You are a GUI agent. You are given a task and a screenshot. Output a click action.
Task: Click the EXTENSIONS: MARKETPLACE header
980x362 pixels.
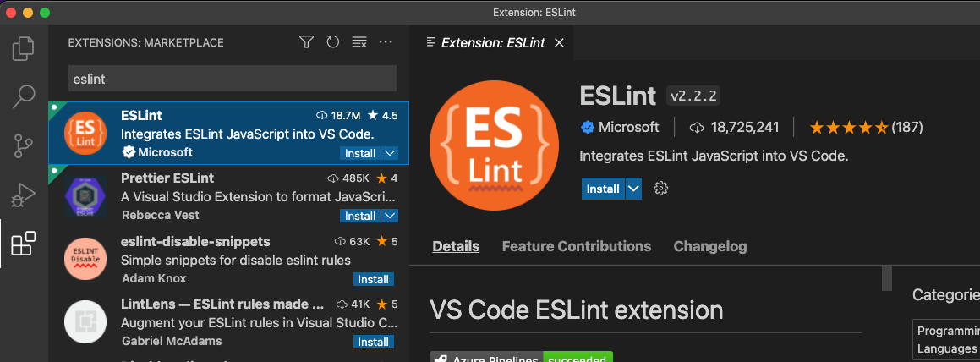(145, 42)
